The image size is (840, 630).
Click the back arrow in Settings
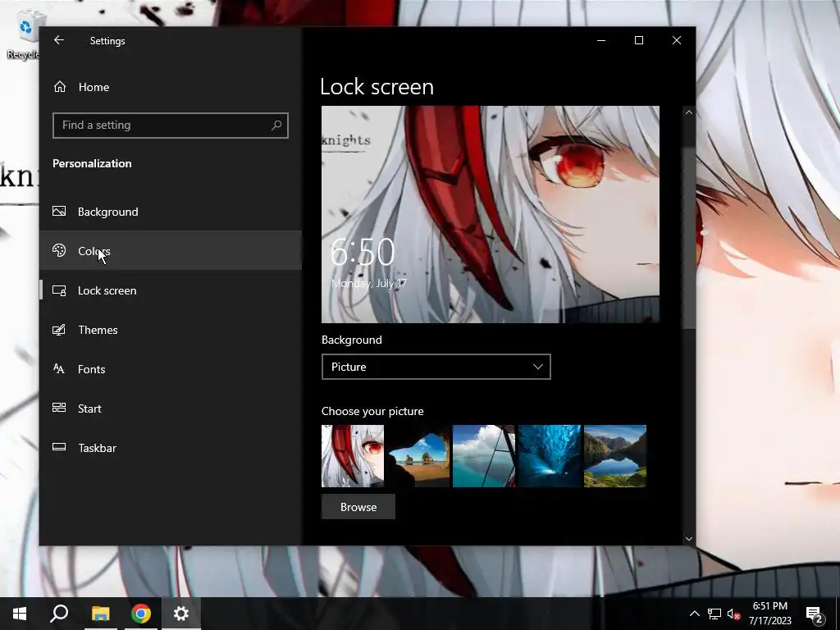coord(59,40)
